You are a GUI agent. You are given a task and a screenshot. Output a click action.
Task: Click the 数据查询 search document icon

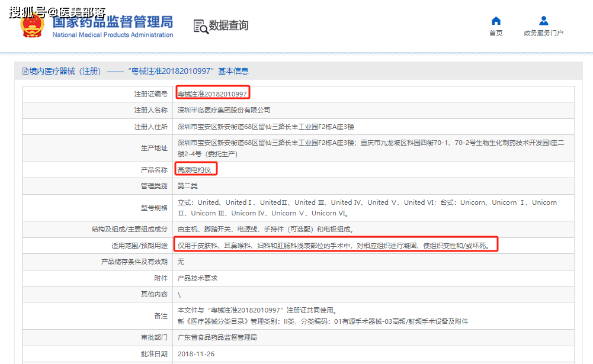(x=201, y=27)
